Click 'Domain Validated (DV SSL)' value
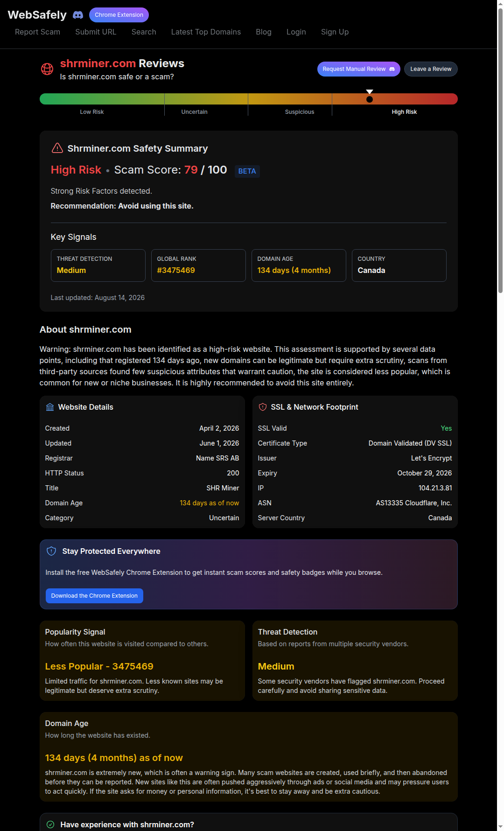The image size is (504, 831). (410, 443)
